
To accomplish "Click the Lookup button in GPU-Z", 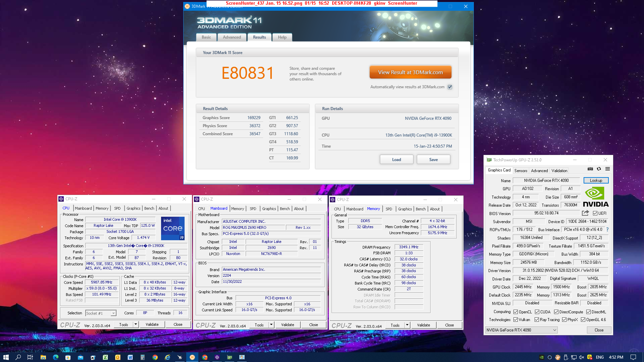I will (596, 180).
